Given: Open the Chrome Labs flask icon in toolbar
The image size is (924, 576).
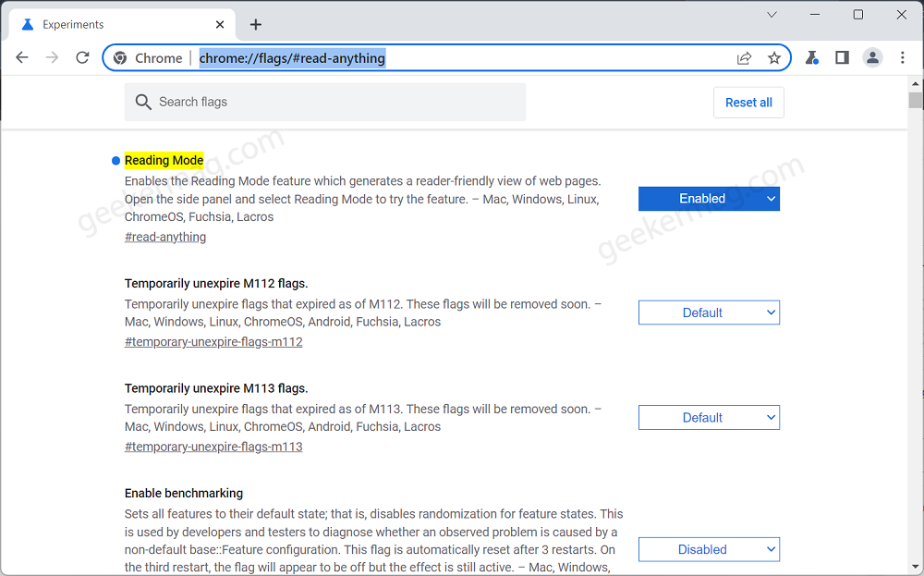Looking at the screenshot, I should [812, 57].
